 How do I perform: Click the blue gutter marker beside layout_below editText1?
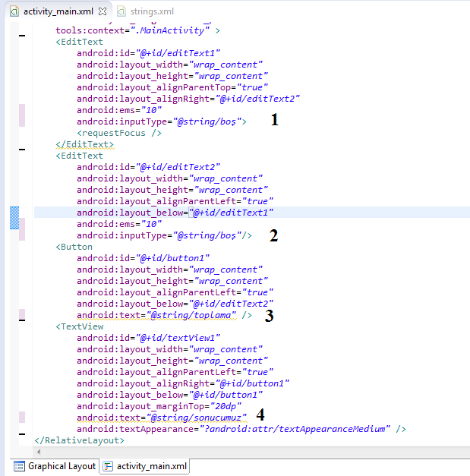coord(14,219)
